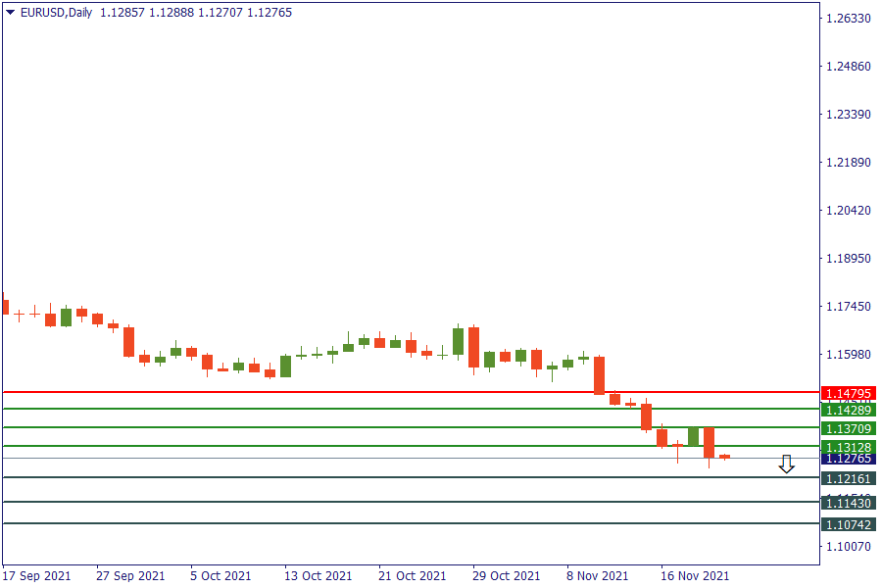Click the 16 Nov 2021 date label

(x=695, y=576)
